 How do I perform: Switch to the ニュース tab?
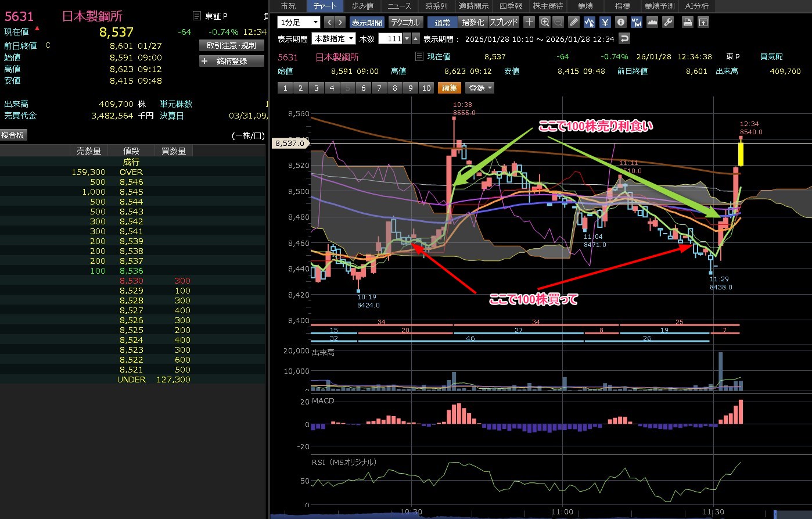[x=399, y=6]
